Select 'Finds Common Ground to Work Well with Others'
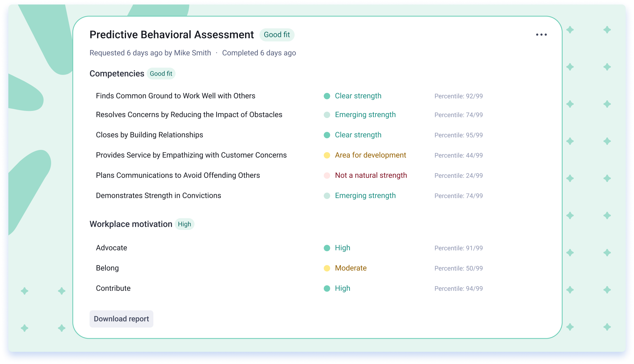 click(x=176, y=96)
